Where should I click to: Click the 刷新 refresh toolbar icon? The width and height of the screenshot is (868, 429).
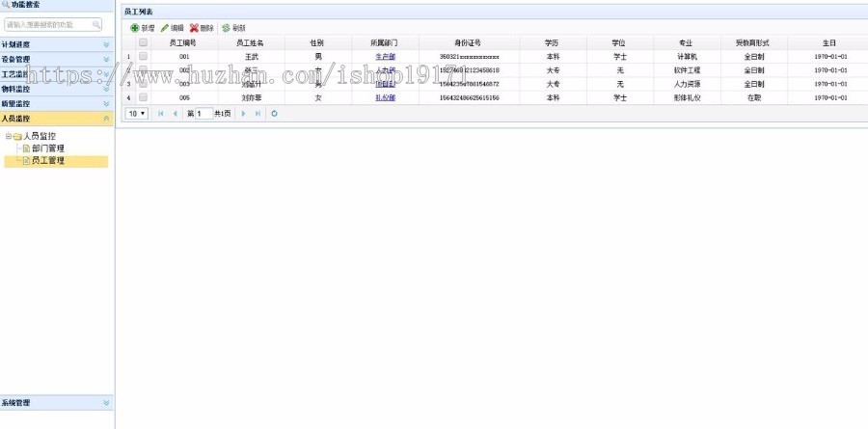tap(226, 28)
